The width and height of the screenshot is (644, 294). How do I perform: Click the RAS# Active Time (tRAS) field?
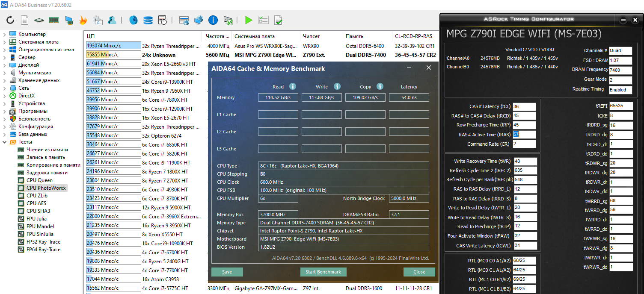[524, 135]
